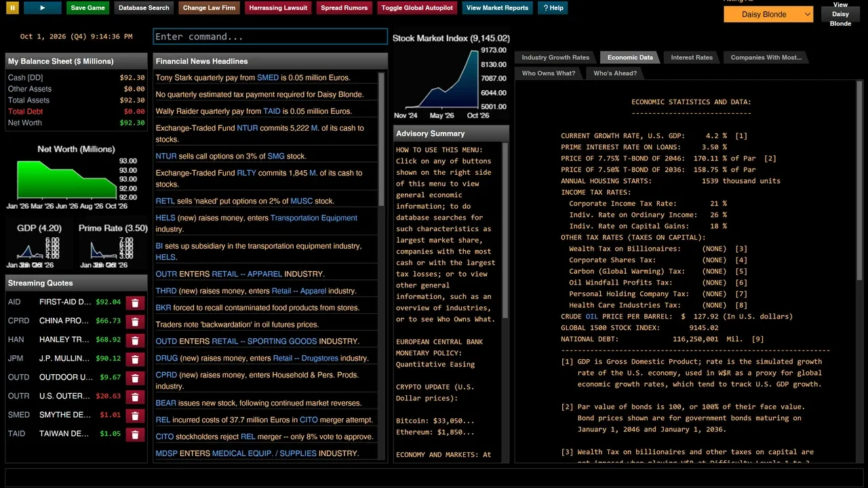Click the Save Game button
This screenshot has height=488, width=868.
[x=87, y=8]
